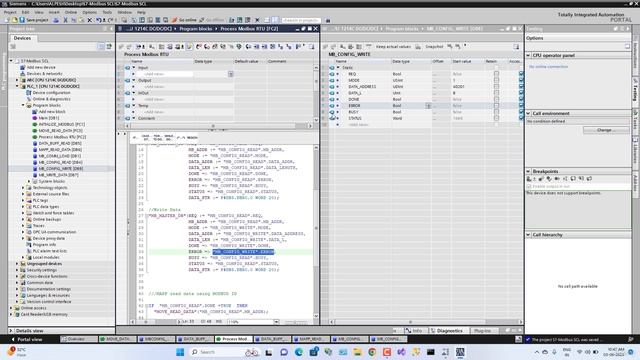Select the Devices tab in project tree
640x360 pixels.
(x=22, y=38)
